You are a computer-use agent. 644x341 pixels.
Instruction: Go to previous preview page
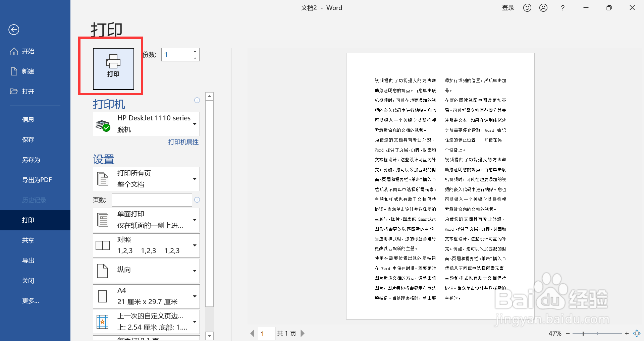(x=252, y=333)
